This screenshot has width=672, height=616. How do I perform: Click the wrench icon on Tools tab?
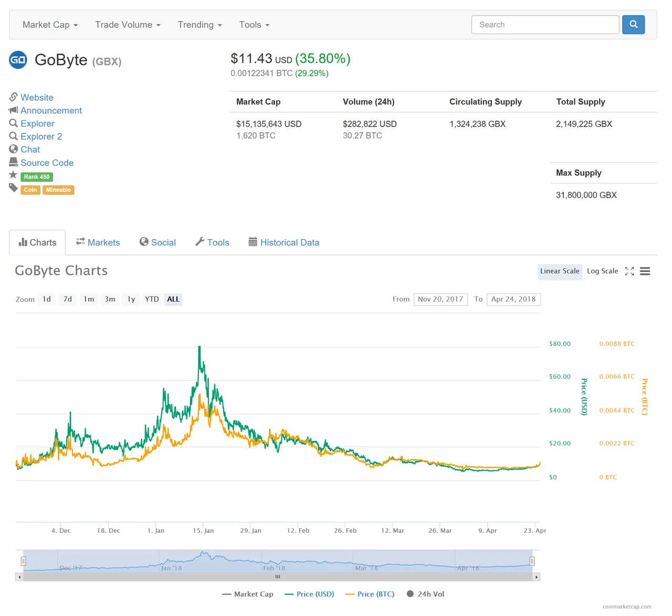pyautogui.click(x=199, y=241)
